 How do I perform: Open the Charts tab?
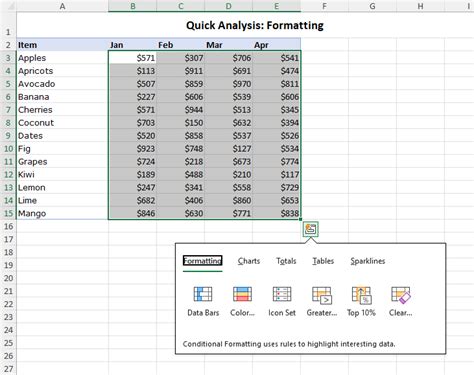pyautogui.click(x=249, y=261)
